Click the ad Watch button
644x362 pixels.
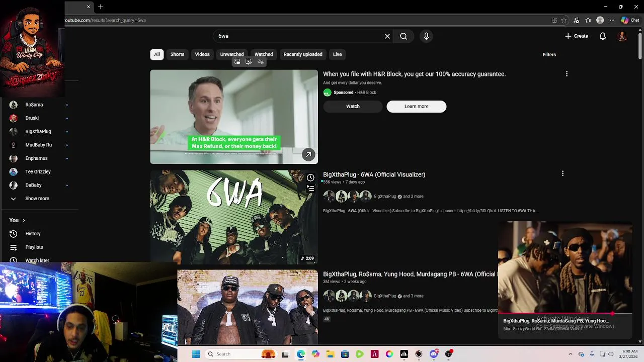click(x=353, y=106)
